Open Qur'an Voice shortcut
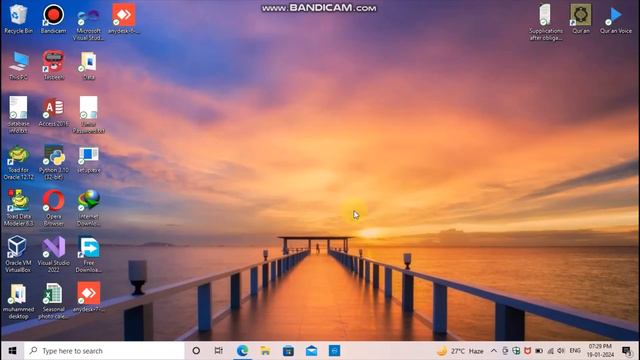Viewport: 640px width, 360px height. click(x=616, y=19)
